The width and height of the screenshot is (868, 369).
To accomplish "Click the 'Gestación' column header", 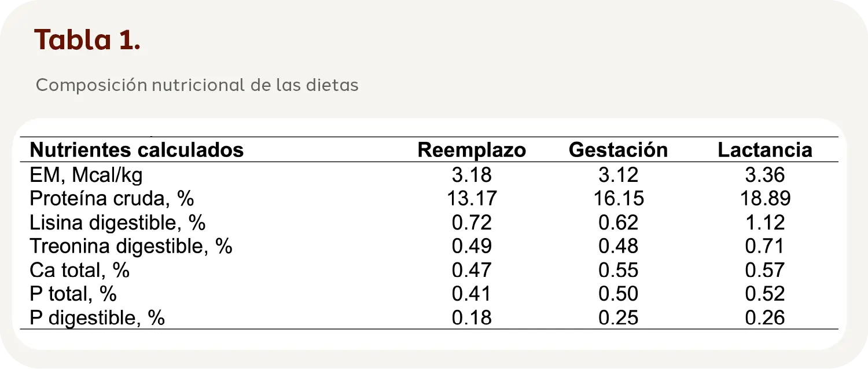I will click(x=618, y=150).
